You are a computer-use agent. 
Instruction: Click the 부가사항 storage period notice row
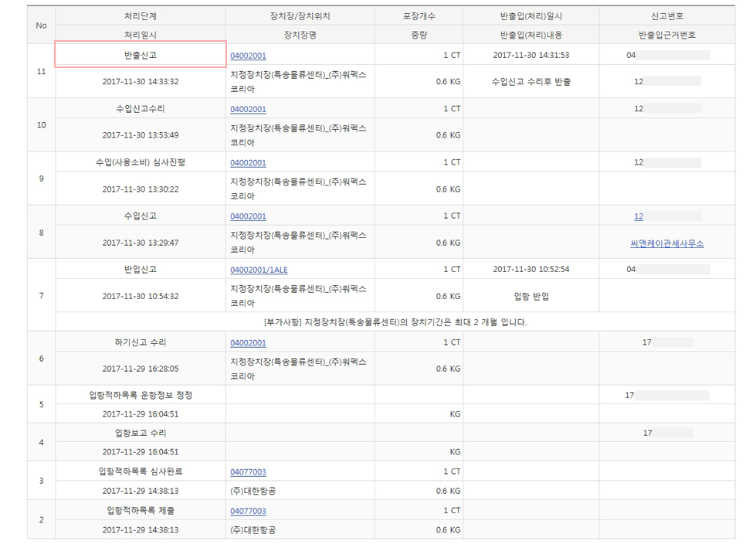[x=395, y=322]
